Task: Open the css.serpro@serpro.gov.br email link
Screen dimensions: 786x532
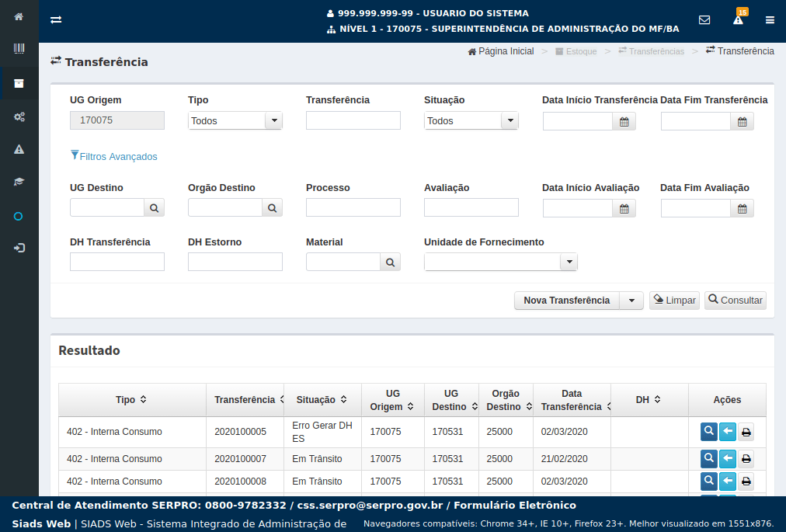Action: (x=370, y=506)
